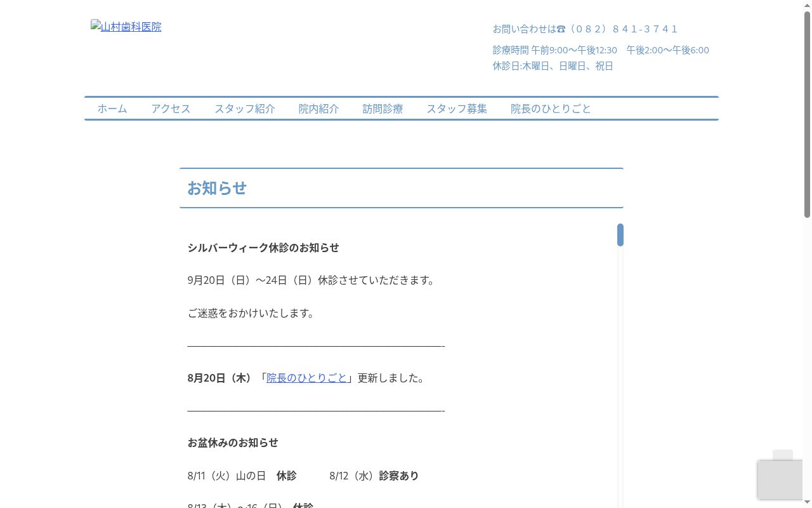812x508 pixels.
Task: Click the 8/11（火）山の日 休診 text
Action: [x=242, y=476]
